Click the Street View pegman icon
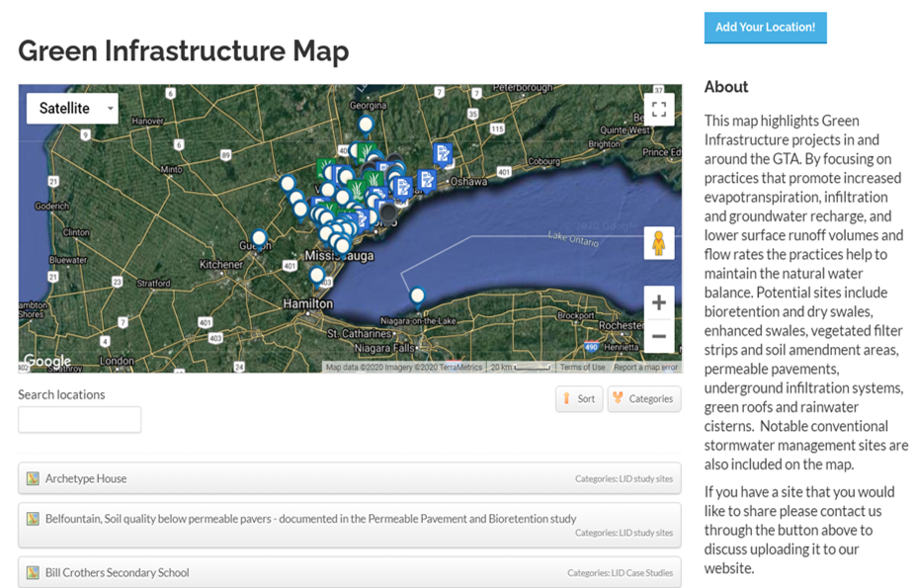This screenshot has height=588, width=920. (x=658, y=243)
